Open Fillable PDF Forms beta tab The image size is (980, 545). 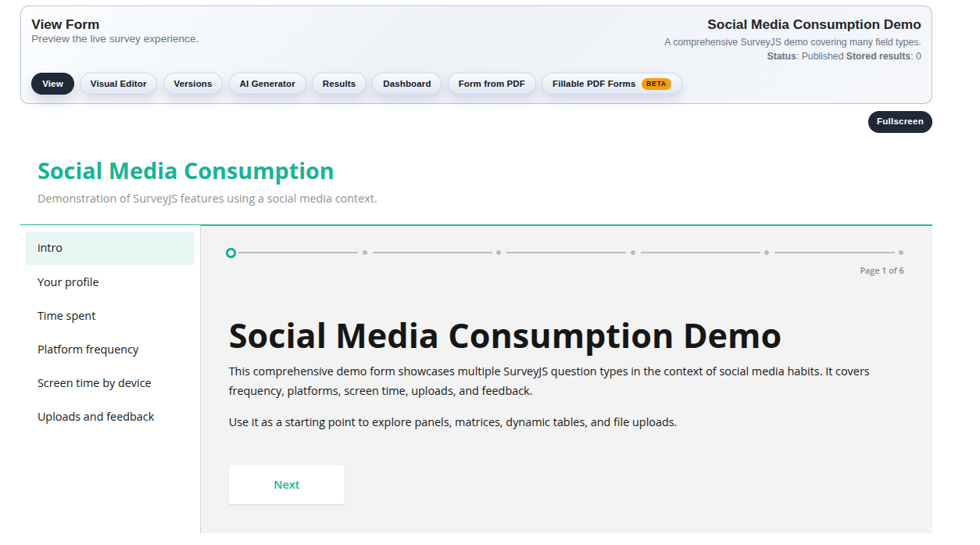[x=611, y=84]
